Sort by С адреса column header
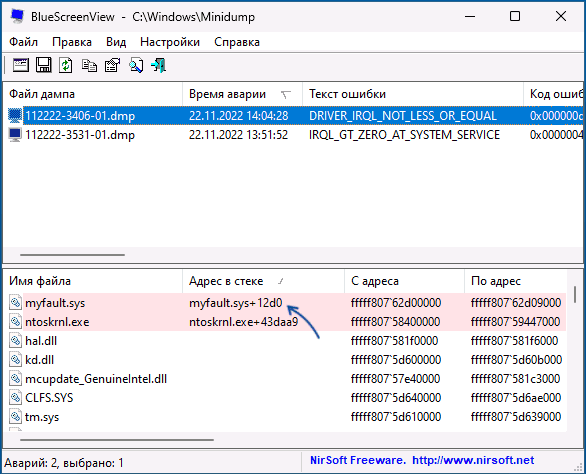 404,281
